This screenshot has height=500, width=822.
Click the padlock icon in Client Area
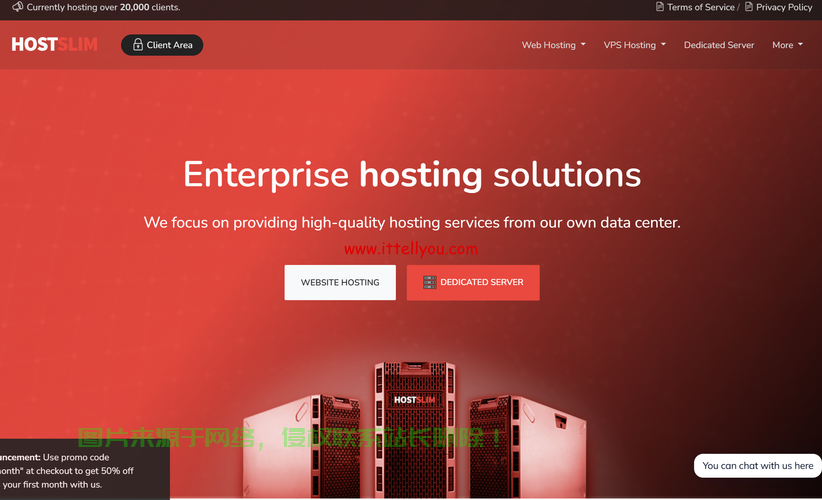point(138,45)
